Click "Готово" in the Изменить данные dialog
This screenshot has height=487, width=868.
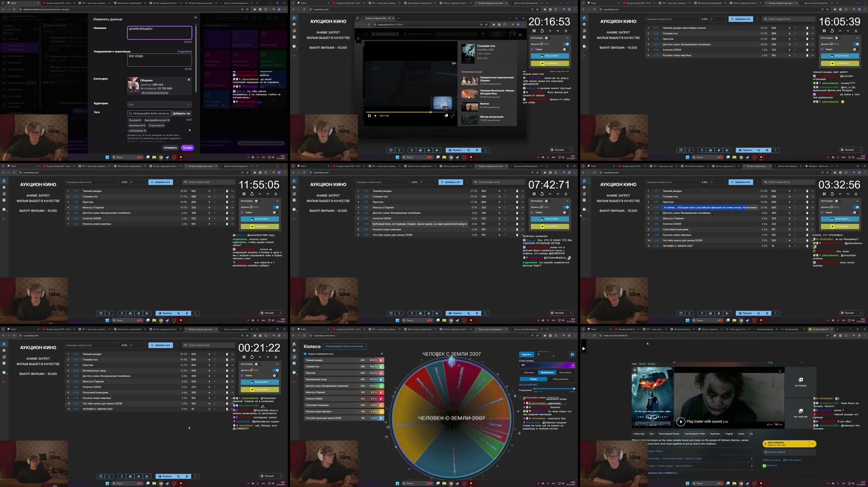[x=187, y=148]
